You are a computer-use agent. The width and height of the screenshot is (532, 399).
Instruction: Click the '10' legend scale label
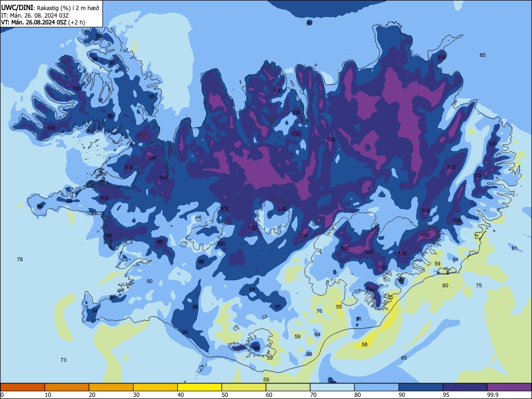48,395
